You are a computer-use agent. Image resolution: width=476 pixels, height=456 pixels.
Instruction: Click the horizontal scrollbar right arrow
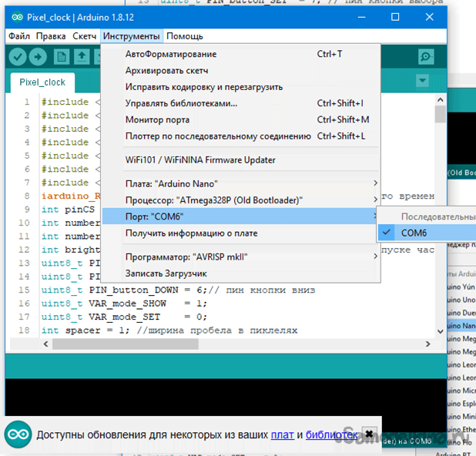click(427, 344)
